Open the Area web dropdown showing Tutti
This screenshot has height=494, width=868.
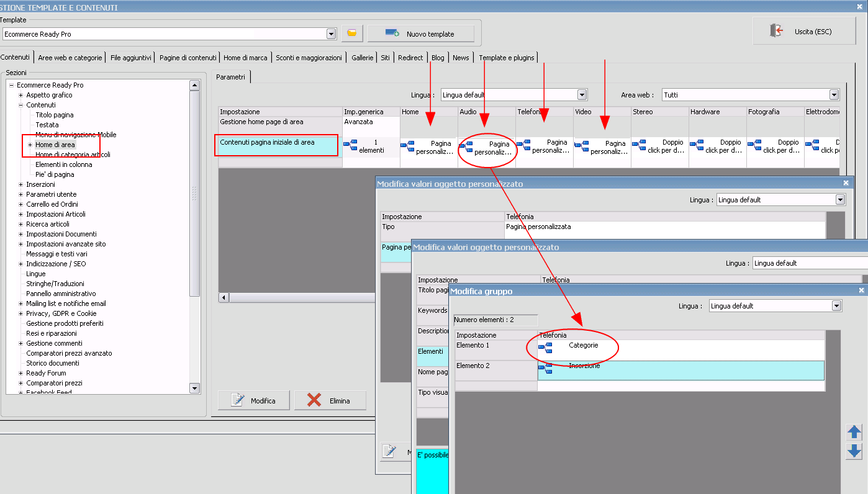[834, 95]
